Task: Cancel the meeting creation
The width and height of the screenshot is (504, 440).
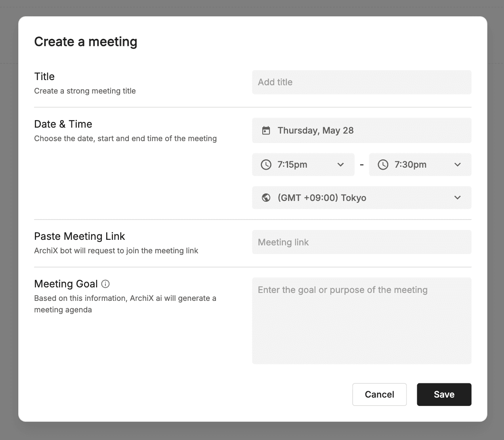Action: (380, 394)
